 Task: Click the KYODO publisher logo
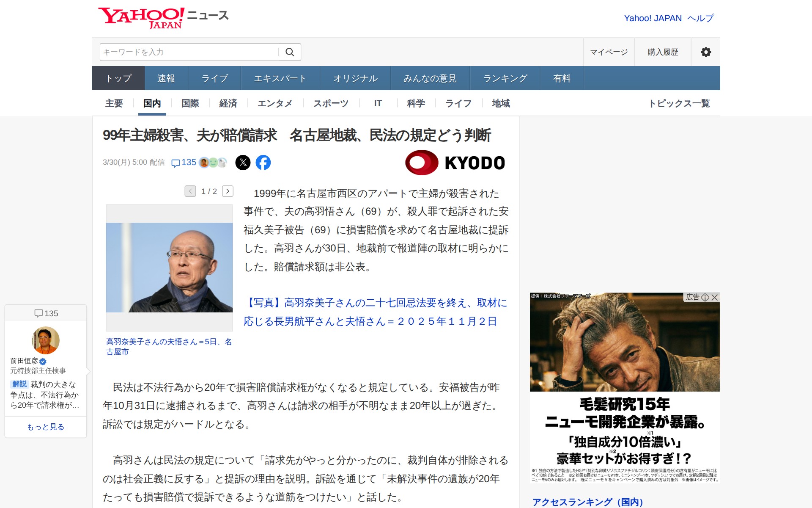(x=455, y=163)
